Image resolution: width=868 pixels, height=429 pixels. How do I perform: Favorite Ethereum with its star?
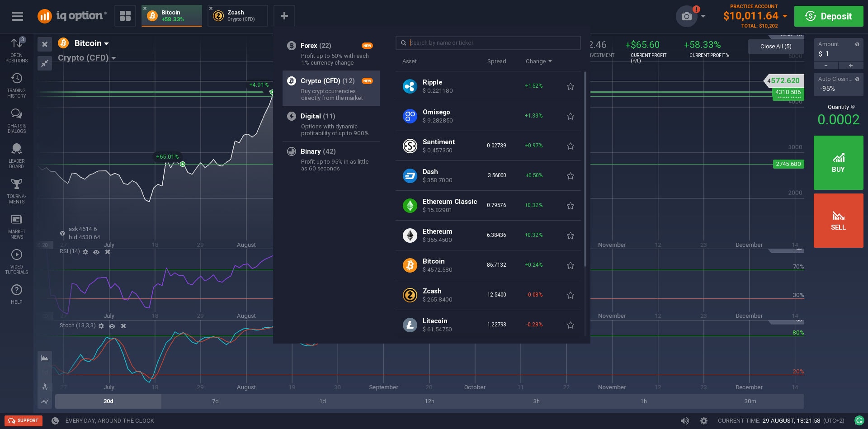coord(571,236)
